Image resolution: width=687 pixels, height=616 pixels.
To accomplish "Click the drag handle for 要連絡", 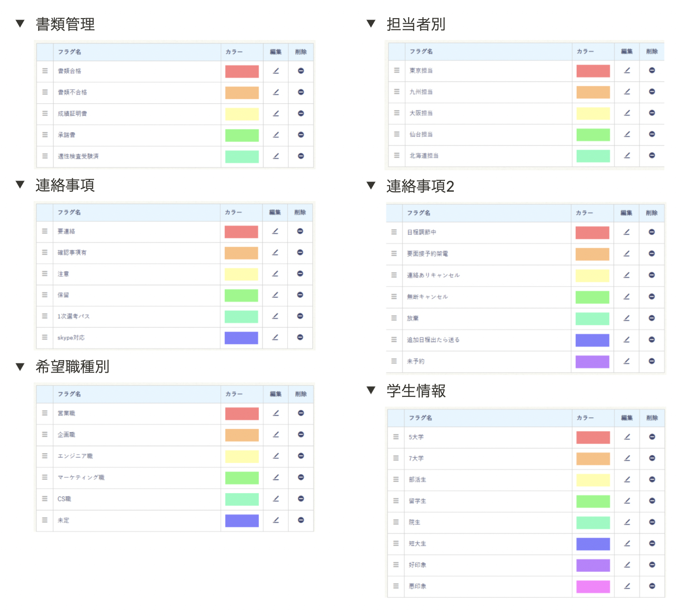I will [x=45, y=231].
